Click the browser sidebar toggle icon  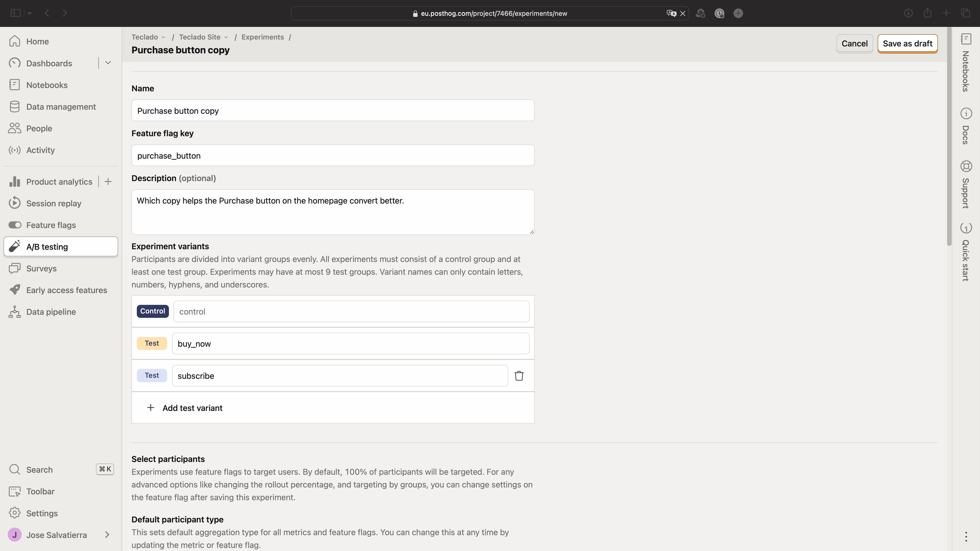pyautogui.click(x=16, y=13)
